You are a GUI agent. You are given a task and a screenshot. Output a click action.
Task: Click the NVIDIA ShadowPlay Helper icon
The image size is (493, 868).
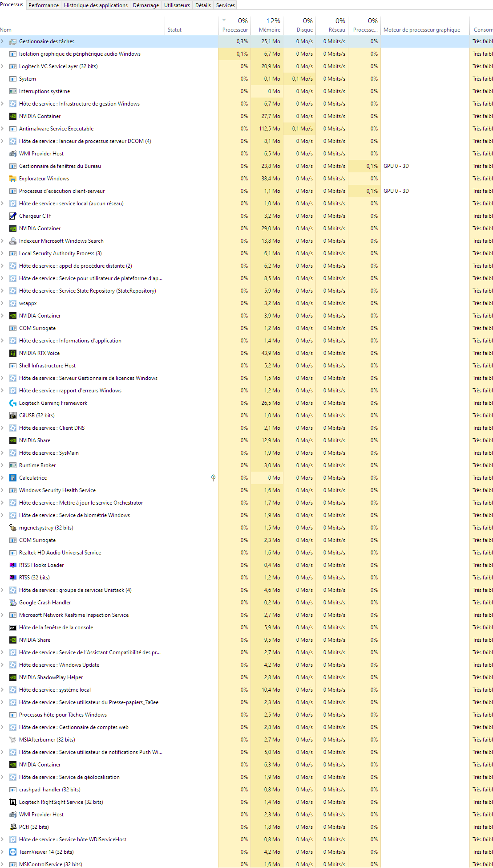click(13, 677)
